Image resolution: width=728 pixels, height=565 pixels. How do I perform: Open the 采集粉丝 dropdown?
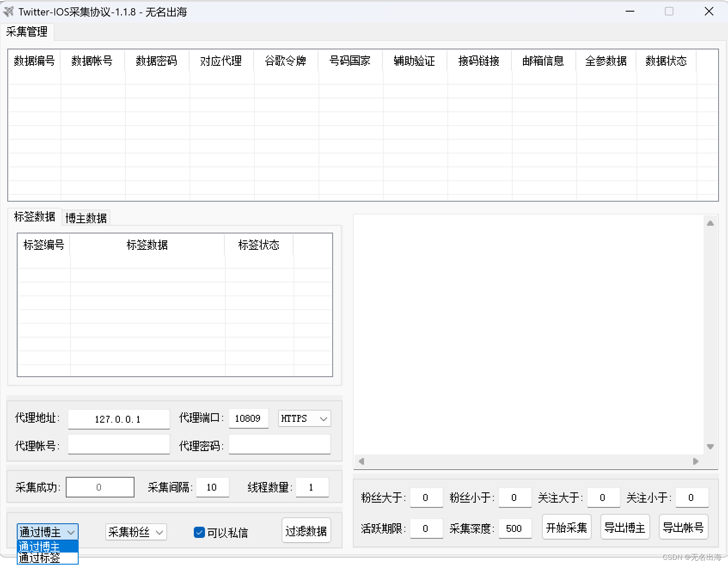[x=136, y=532]
